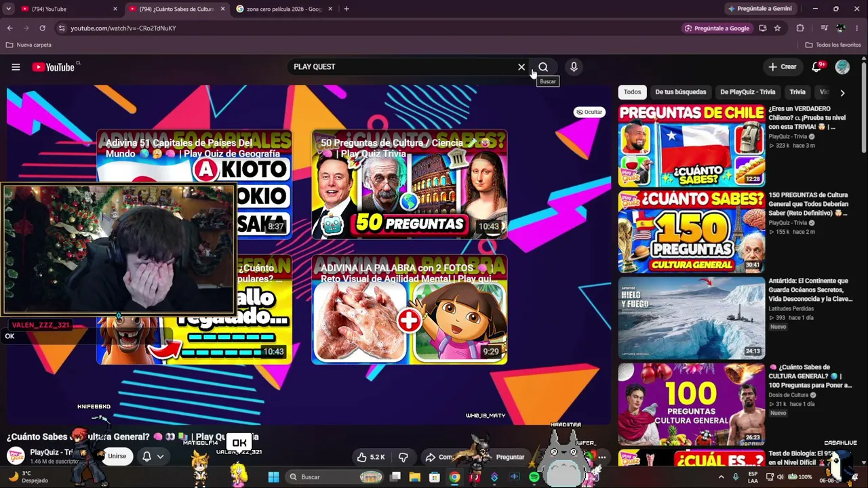Open the Nueva carpeta bookmarks folder
Viewport: 868px width, 488px height.
28,45
